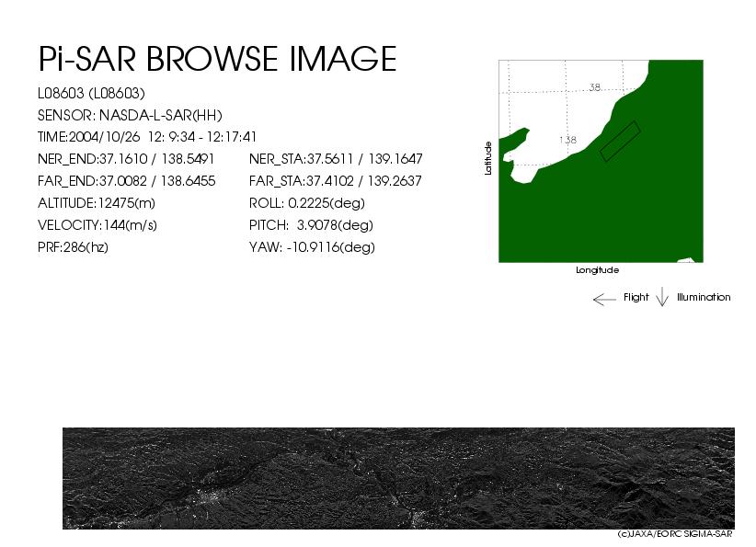The image size is (756, 547).
Task: Select FAR_STA:37.4102 / 139.2637 coordinates
Action: pos(335,181)
